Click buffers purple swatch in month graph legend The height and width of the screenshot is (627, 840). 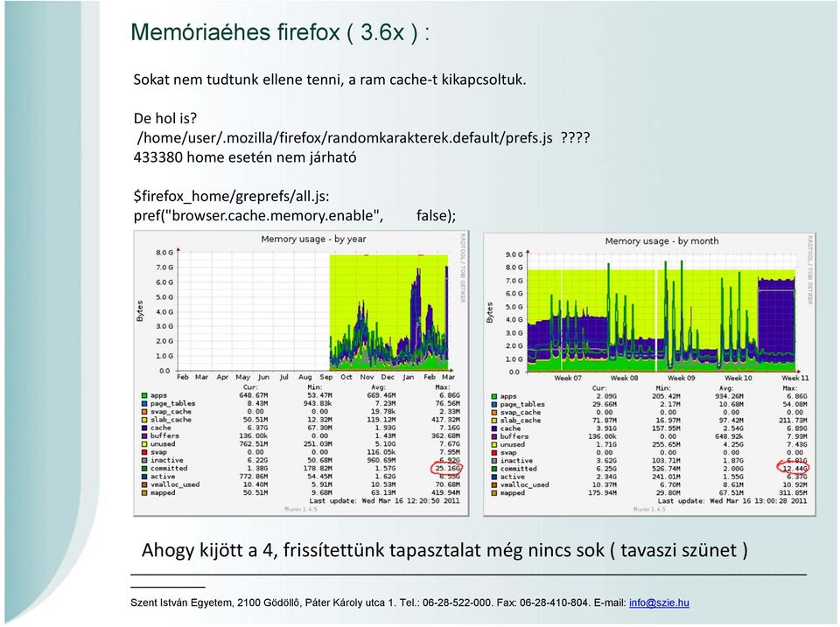(493, 436)
